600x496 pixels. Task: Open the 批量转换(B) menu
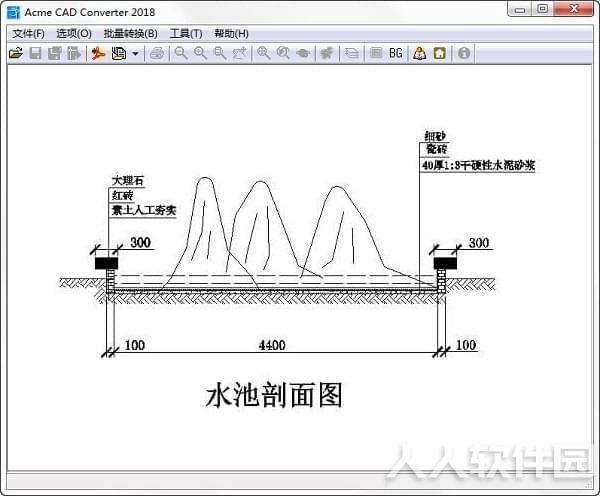click(130, 34)
